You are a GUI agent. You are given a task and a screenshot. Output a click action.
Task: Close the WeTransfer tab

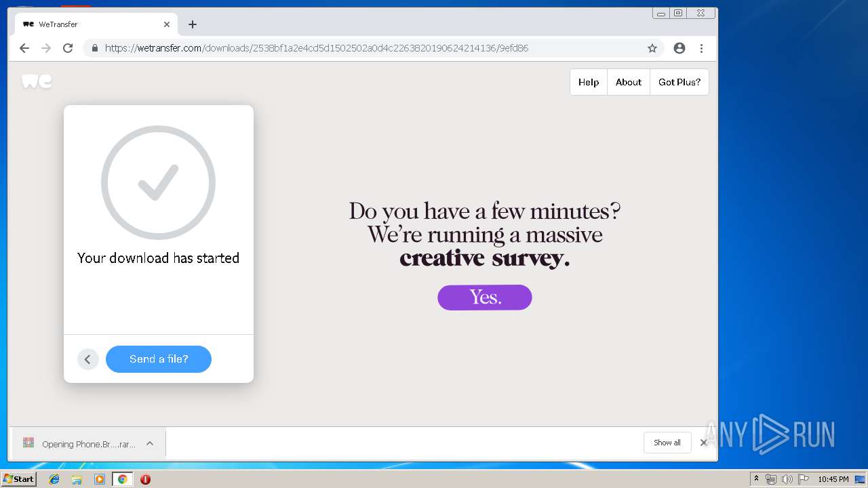click(x=167, y=24)
